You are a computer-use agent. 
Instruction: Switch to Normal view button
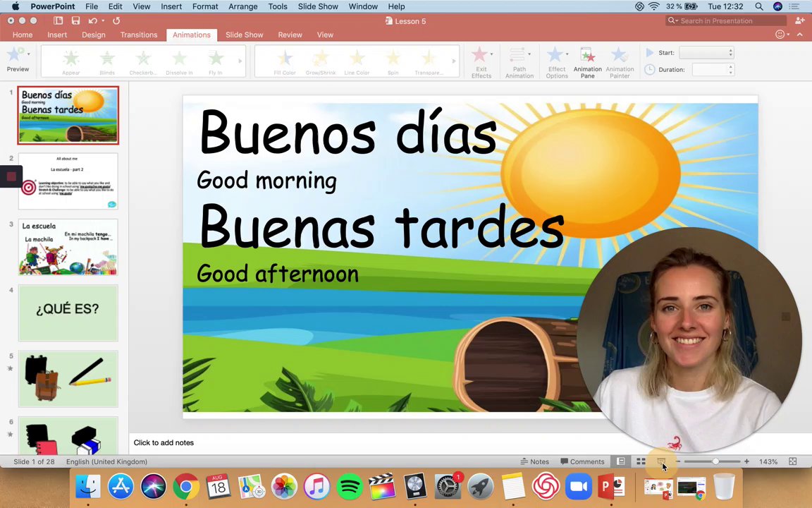[620, 461]
